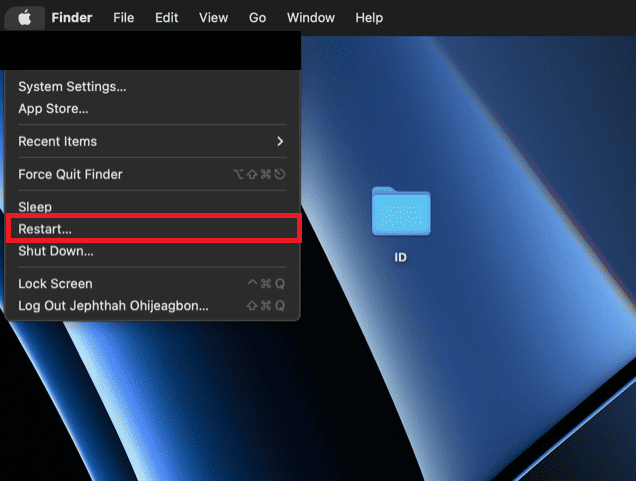Open the Edit menu
The width and height of the screenshot is (636, 481).
coord(167,18)
